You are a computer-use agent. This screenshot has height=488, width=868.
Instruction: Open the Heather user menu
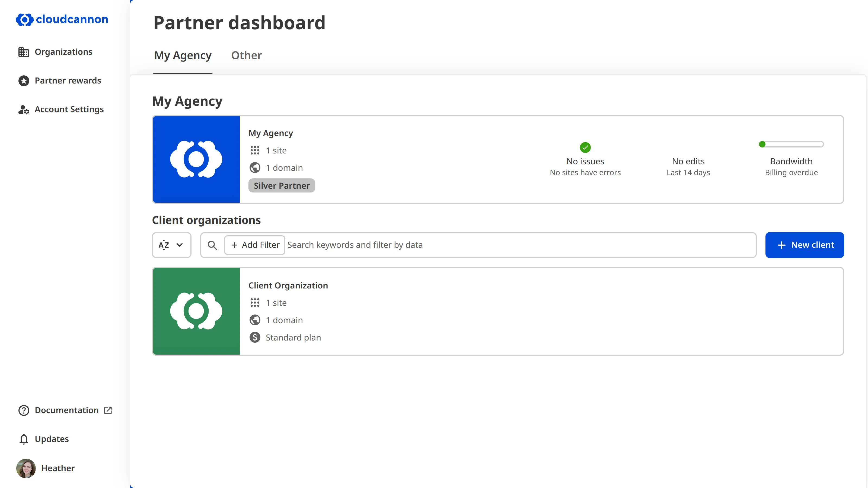pos(46,468)
